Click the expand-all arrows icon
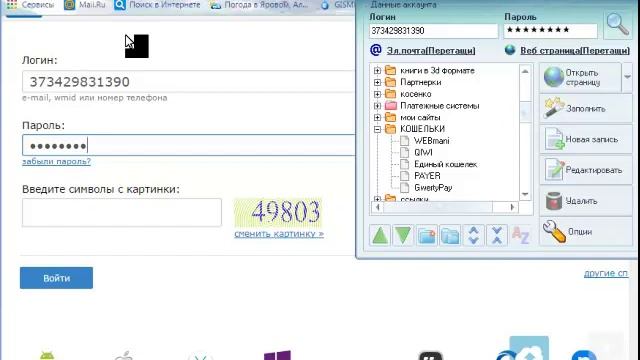Image resolution: width=640 pixels, height=360 pixels. [x=473, y=235]
